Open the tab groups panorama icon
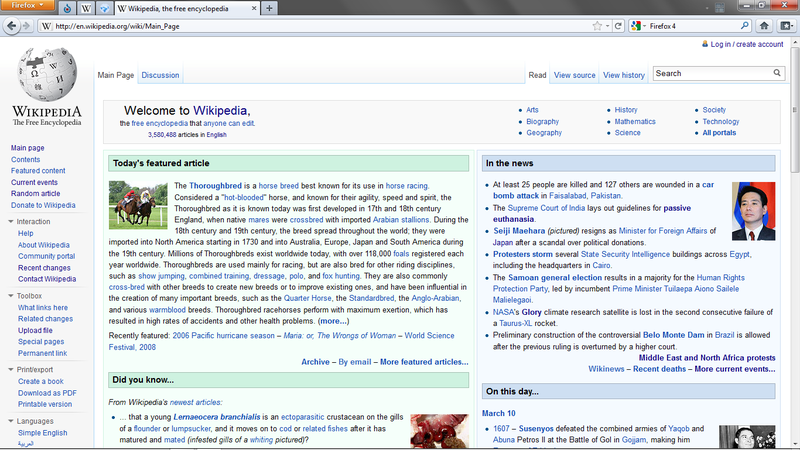Image resolution: width=800 pixels, height=450 pixels. coord(720,8)
